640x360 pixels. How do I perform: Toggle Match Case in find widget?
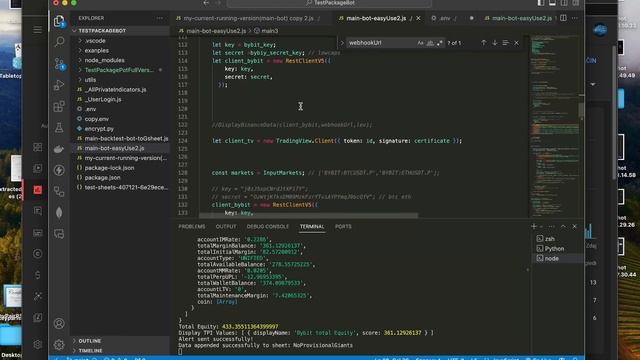tap(420, 43)
